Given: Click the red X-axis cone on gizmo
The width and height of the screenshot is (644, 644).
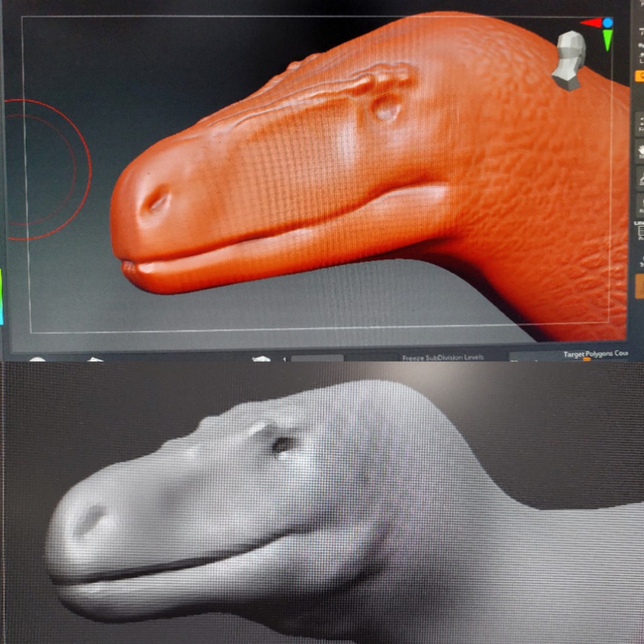Looking at the screenshot, I should [590, 23].
